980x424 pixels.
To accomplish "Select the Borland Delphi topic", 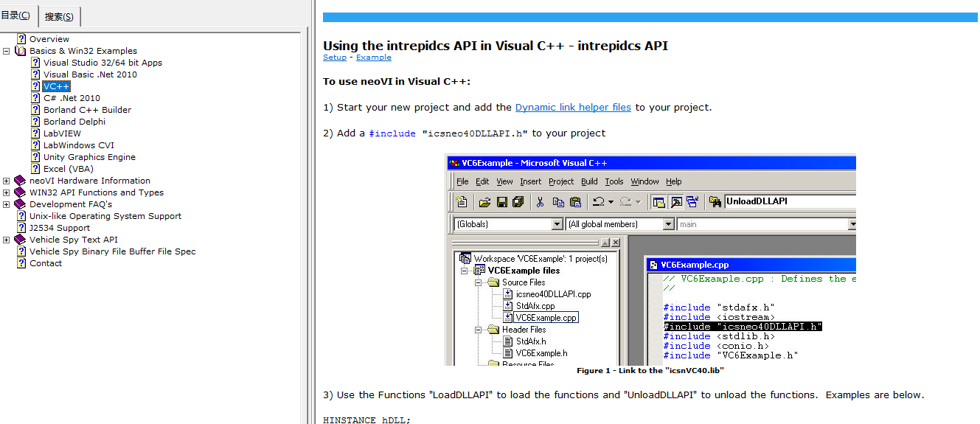I will point(74,122).
